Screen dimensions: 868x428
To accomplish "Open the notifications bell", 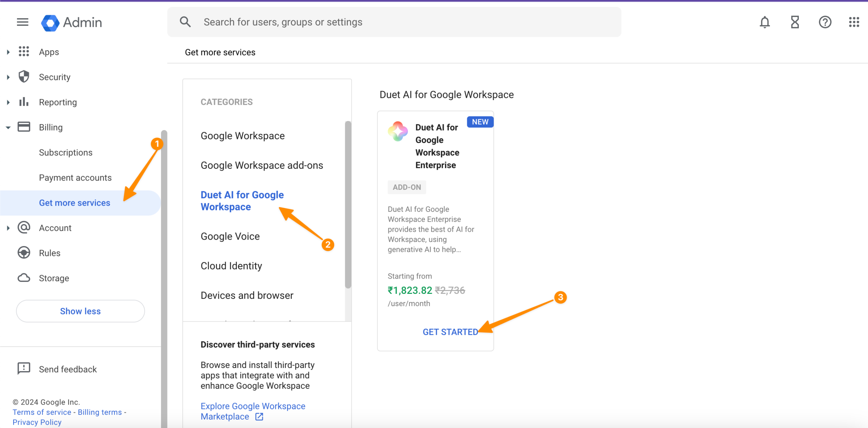I will pos(765,22).
